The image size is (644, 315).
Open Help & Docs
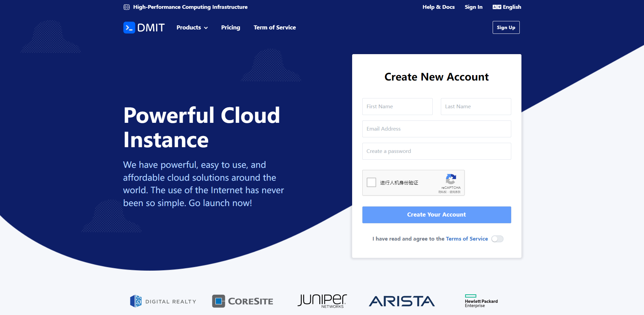438,7
